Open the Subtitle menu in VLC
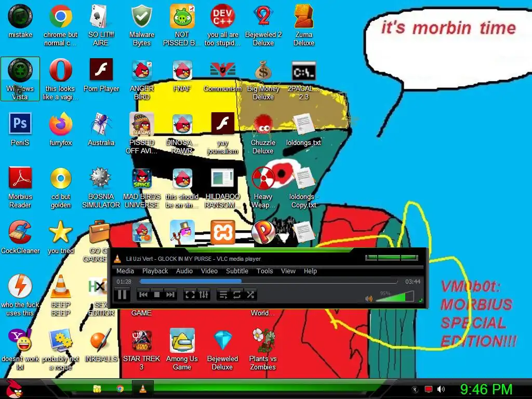This screenshot has width=532, height=399. click(x=237, y=271)
